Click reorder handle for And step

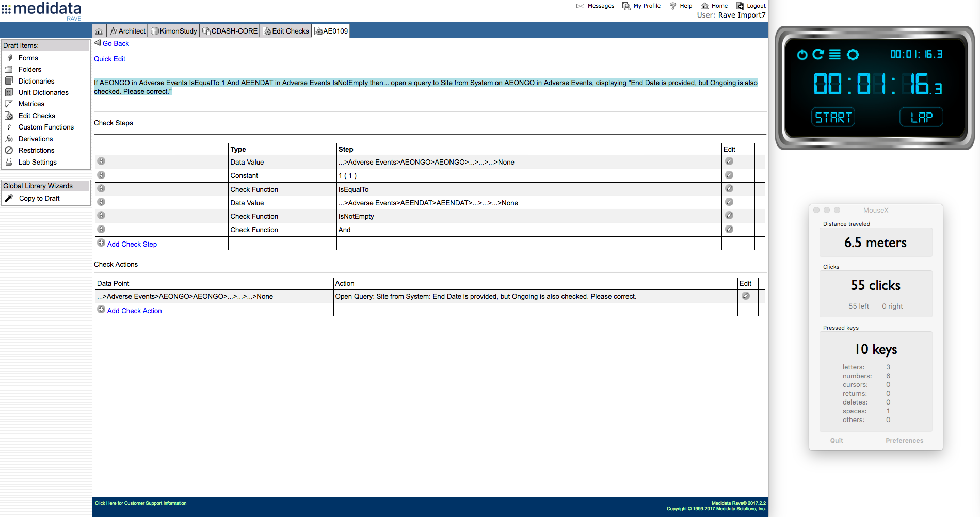tap(101, 229)
